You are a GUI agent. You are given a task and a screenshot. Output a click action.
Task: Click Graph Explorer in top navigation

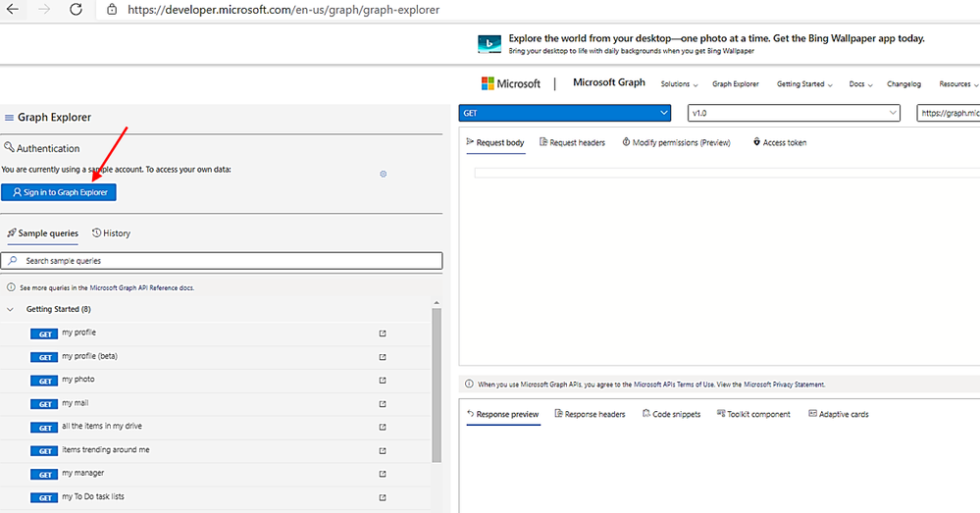(736, 83)
